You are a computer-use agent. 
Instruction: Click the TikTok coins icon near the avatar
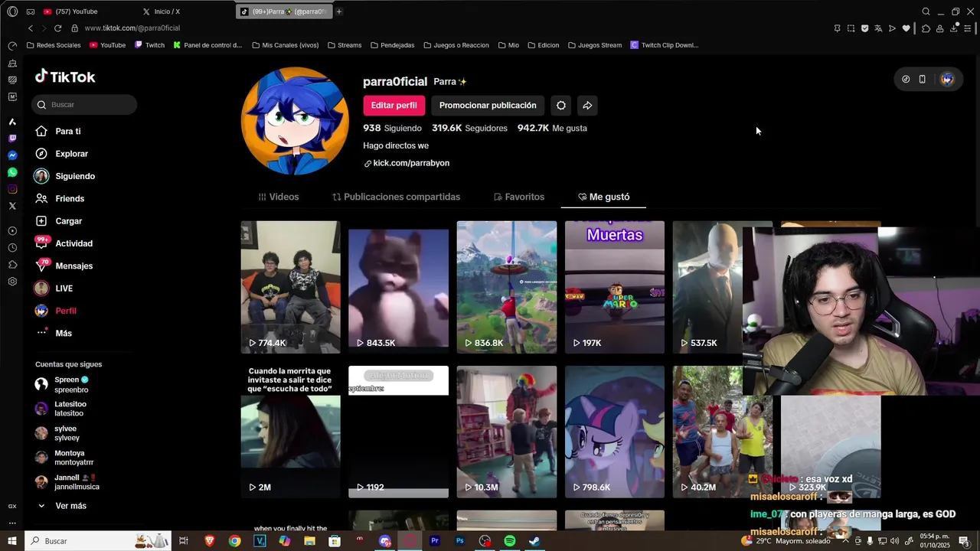pos(906,79)
